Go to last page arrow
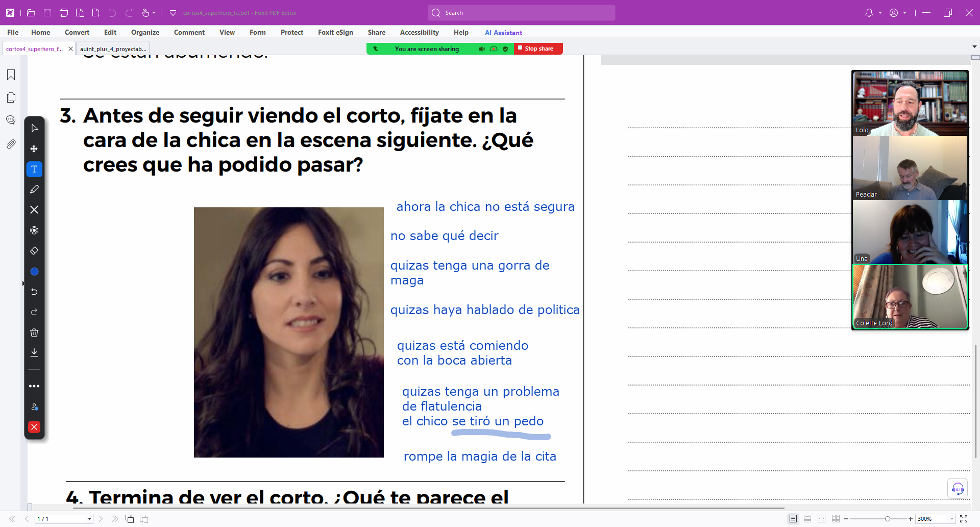The height and width of the screenshot is (527, 980). pos(115,519)
